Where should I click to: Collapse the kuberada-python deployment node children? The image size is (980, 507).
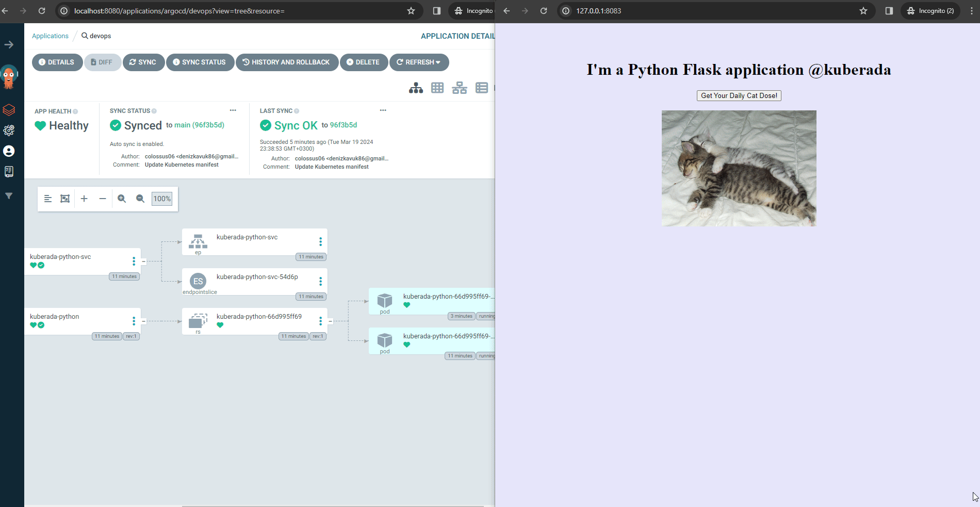click(x=144, y=321)
